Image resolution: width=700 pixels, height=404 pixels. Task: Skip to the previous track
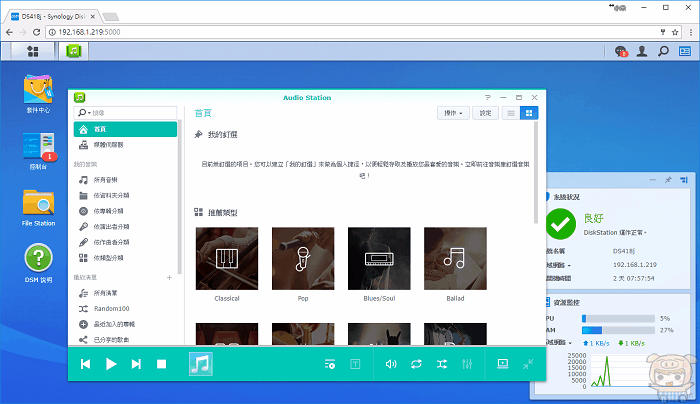(x=85, y=364)
